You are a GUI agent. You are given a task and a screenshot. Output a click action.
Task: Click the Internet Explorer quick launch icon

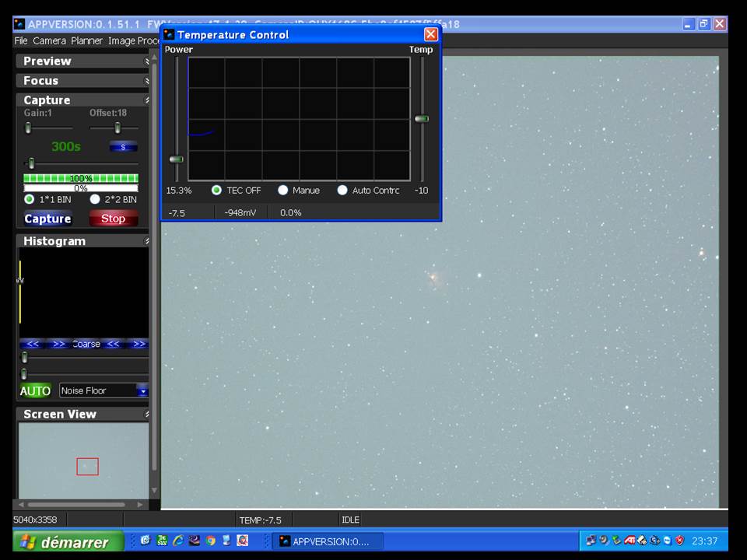point(178,541)
